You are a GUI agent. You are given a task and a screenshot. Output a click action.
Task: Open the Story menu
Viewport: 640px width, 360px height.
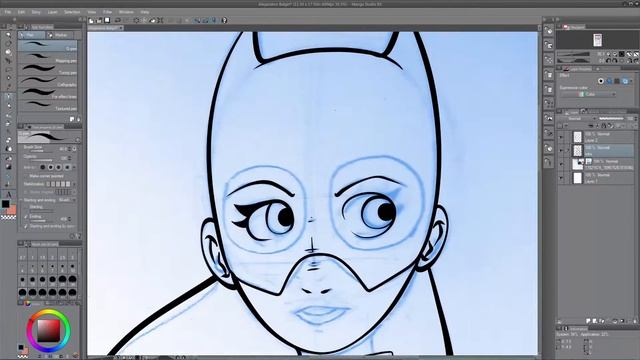pos(36,12)
